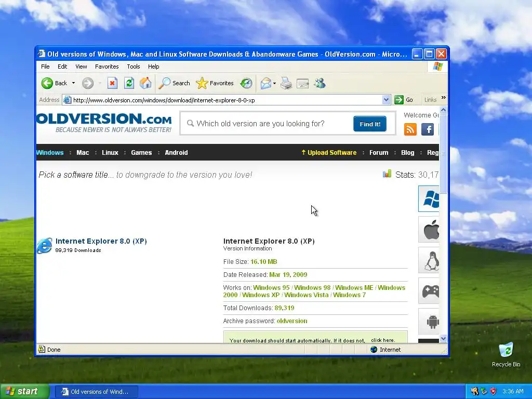Open the Mail button dropdown arrow
532x399 pixels.
274,83
